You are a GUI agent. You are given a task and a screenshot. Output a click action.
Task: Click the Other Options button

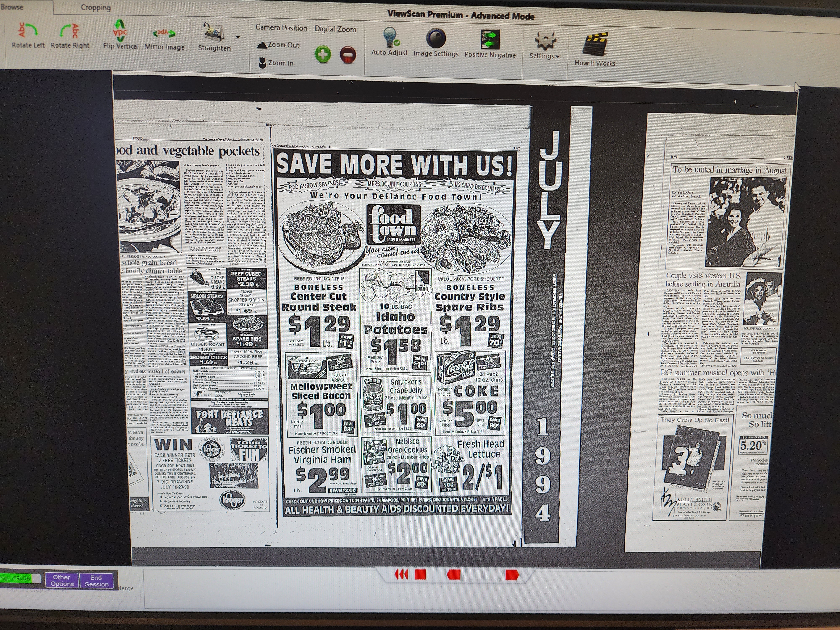click(62, 580)
